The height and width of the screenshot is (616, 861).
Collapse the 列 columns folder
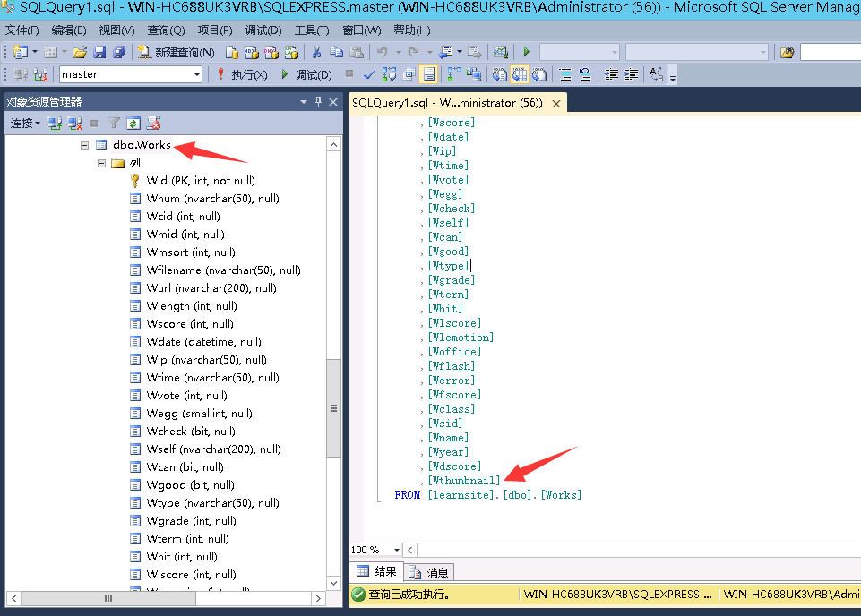click(x=101, y=164)
